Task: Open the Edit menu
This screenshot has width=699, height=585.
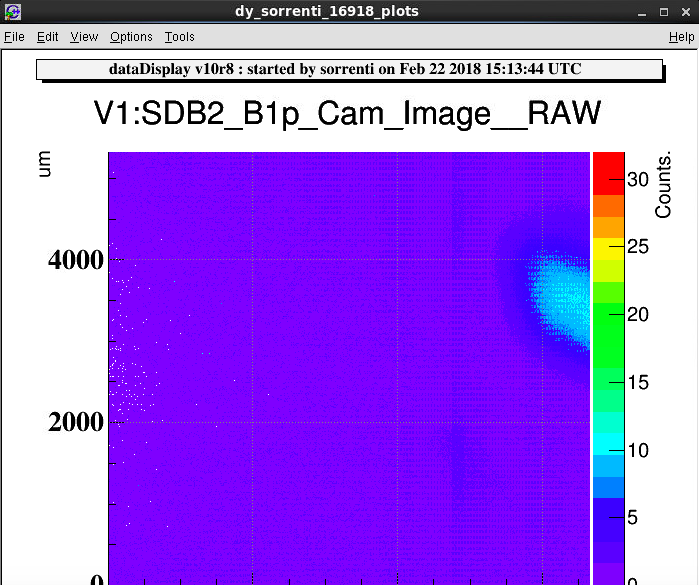Action: (47, 37)
